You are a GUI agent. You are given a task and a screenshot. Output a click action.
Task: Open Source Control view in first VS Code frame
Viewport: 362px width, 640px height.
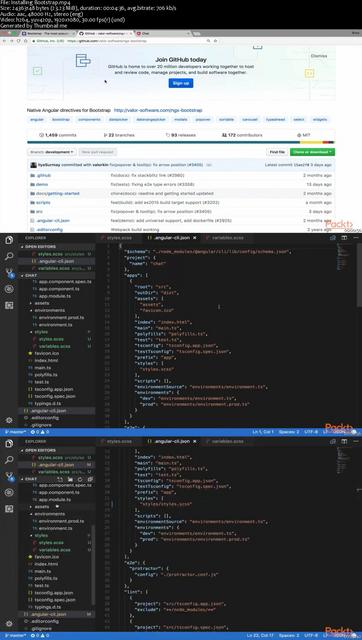coord(9,273)
